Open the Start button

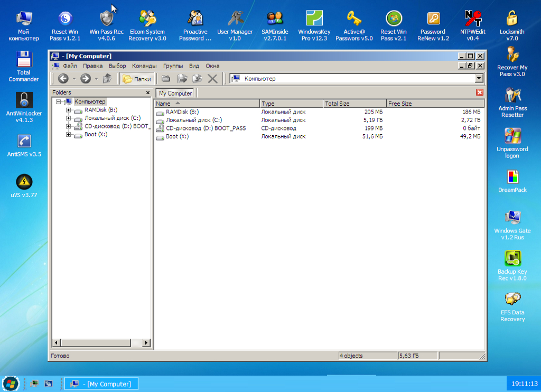point(11,384)
